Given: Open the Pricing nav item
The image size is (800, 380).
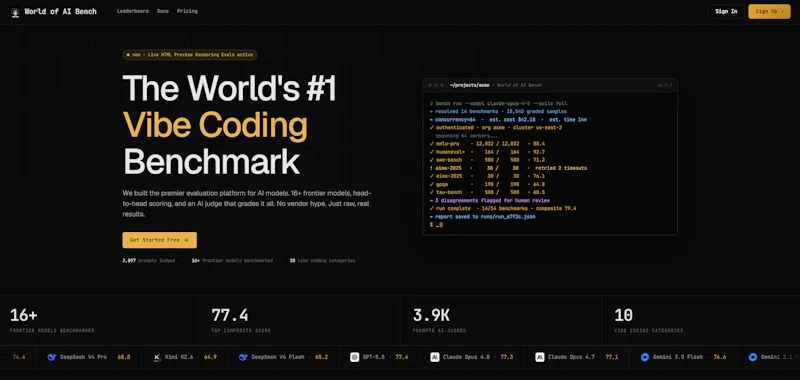Looking at the screenshot, I should tap(187, 11).
